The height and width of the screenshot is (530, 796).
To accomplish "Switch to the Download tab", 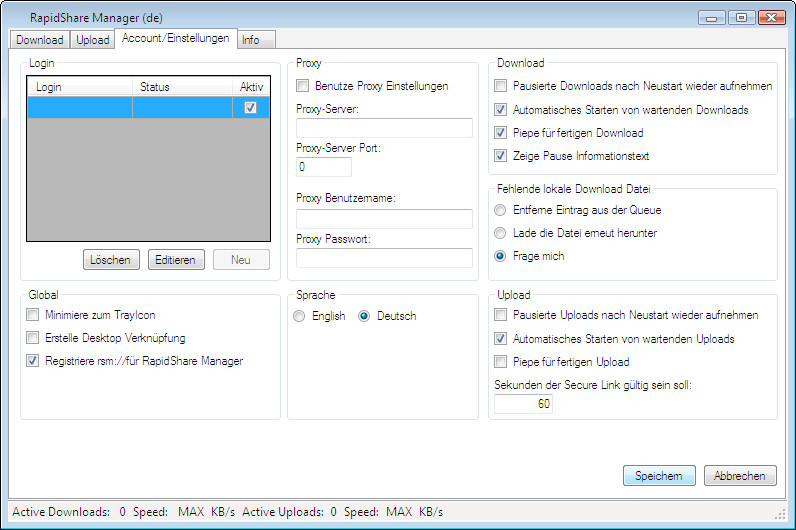I will (x=40, y=40).
